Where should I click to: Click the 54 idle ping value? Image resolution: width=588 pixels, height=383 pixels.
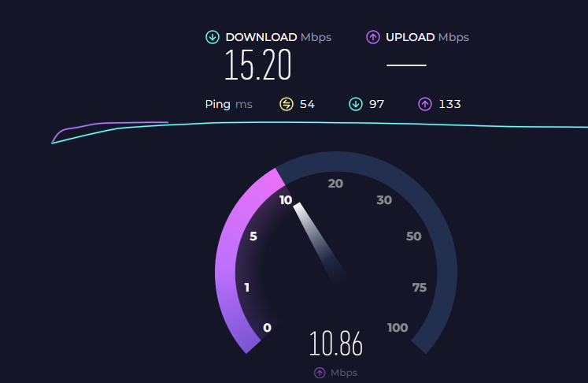pyautogui.click(x=307, y=104)
